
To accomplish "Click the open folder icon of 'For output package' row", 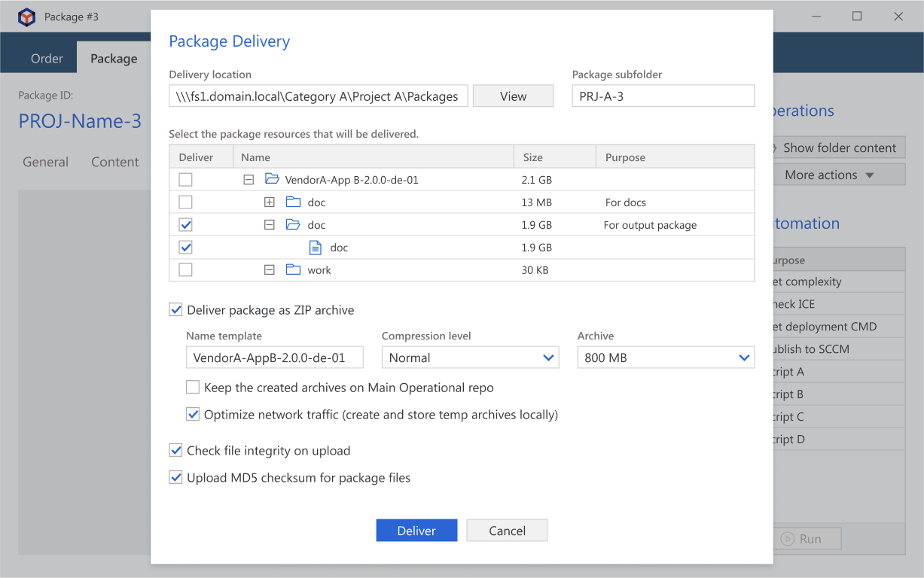I will click(x=293, y=224).
